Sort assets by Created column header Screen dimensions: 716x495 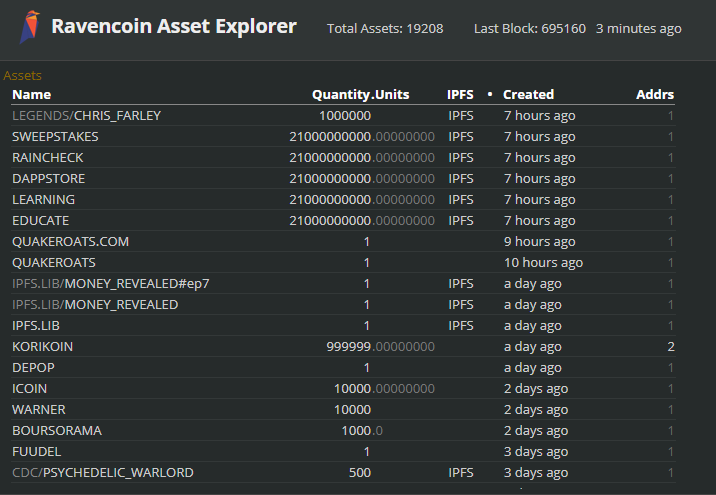[528, 94]
